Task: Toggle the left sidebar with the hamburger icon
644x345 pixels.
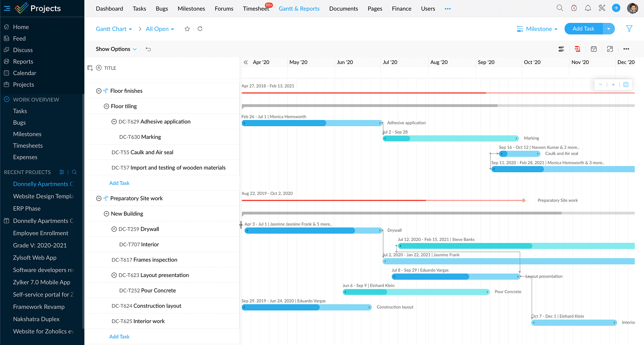Action: click(7, 8)
